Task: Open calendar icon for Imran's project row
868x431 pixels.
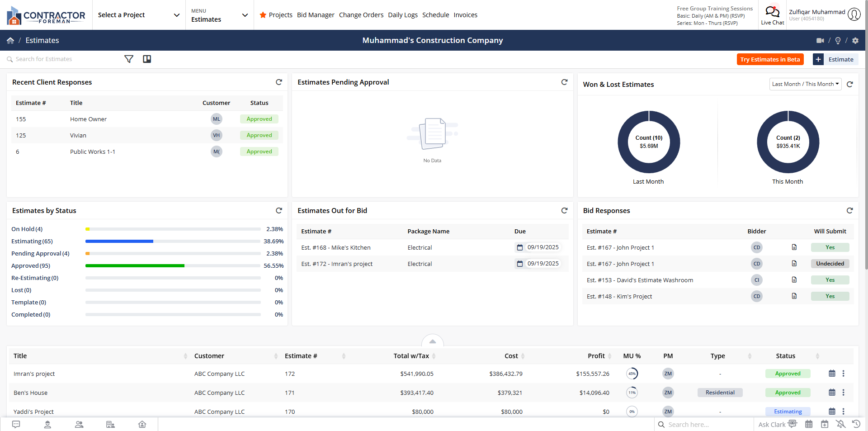Action: [832, 374]
